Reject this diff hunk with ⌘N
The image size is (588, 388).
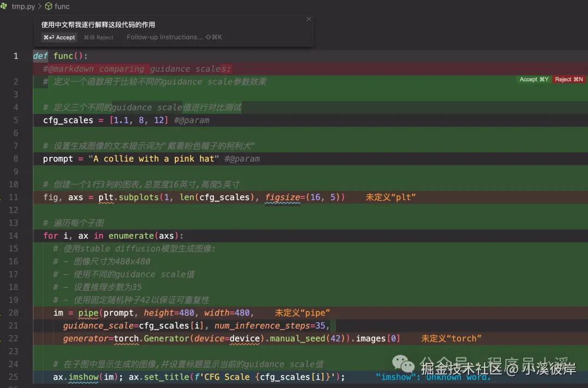pos(569,79)
